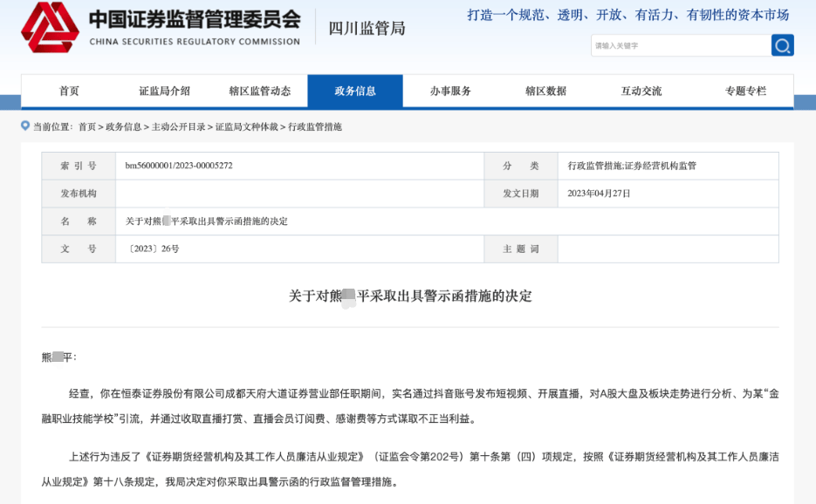Image resolution: width=816 pixels, height=504 pixels.
Task: Click the location pin icon in breadcrumb
Action: (25, 126)
